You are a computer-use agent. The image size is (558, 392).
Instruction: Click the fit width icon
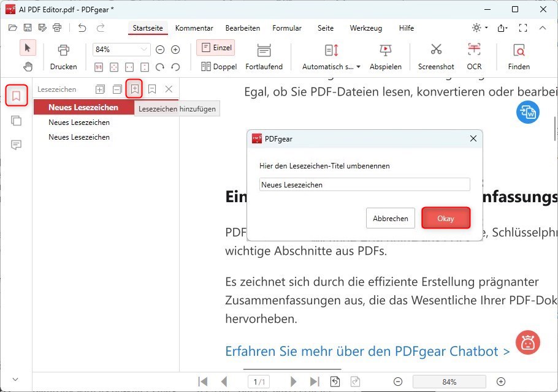pos(129,67)
